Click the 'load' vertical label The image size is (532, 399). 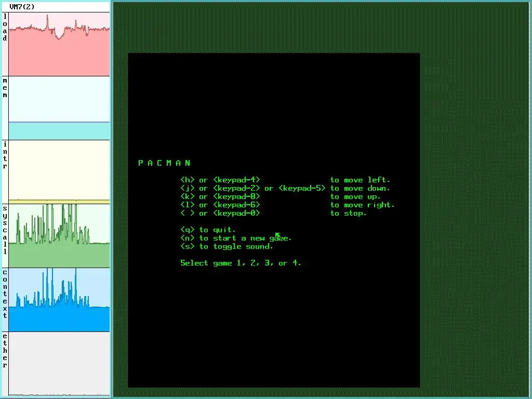(x=5, y=28)
